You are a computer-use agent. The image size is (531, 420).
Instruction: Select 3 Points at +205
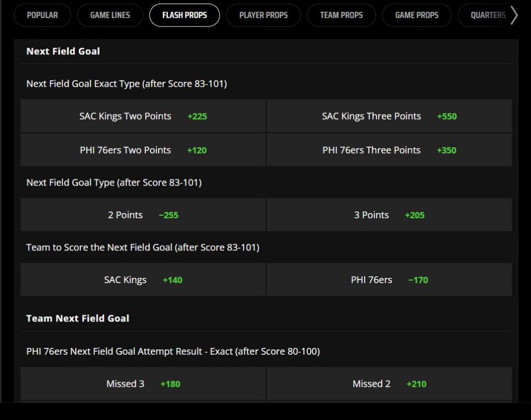[389, 215]
